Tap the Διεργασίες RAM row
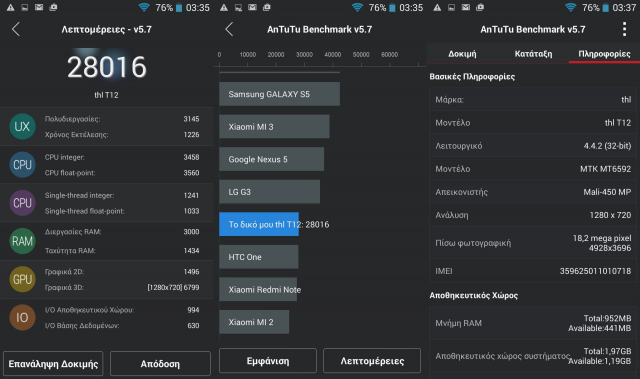This screenshot has height=379, width=640. (122, 232)
